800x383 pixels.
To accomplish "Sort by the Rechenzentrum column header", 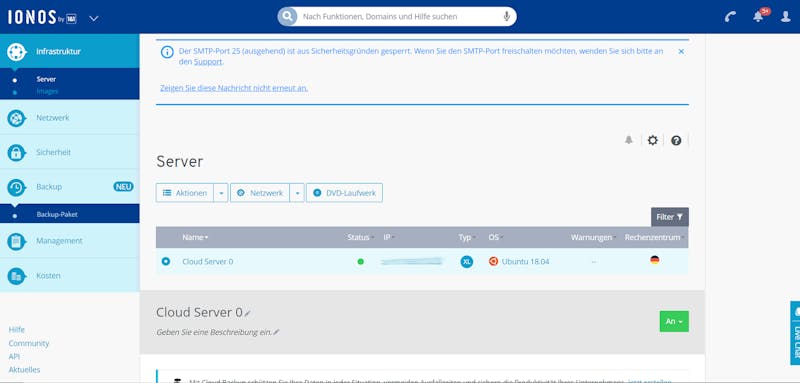I will coord(655,238).
